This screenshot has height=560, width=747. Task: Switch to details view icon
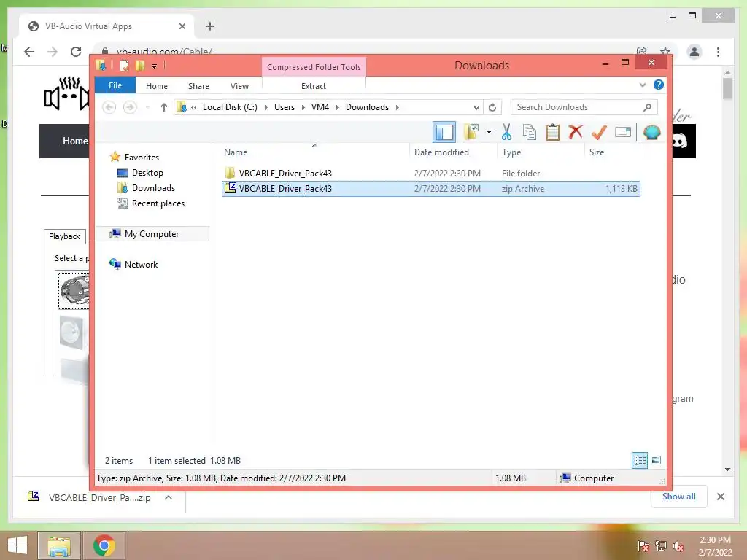coord(639,460)
